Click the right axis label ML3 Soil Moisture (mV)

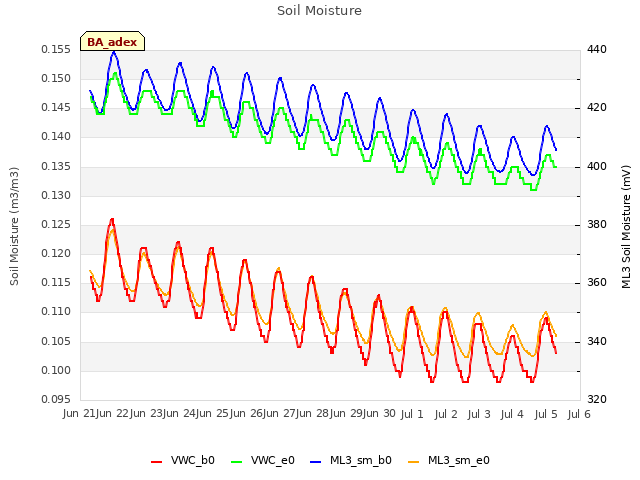626,227
